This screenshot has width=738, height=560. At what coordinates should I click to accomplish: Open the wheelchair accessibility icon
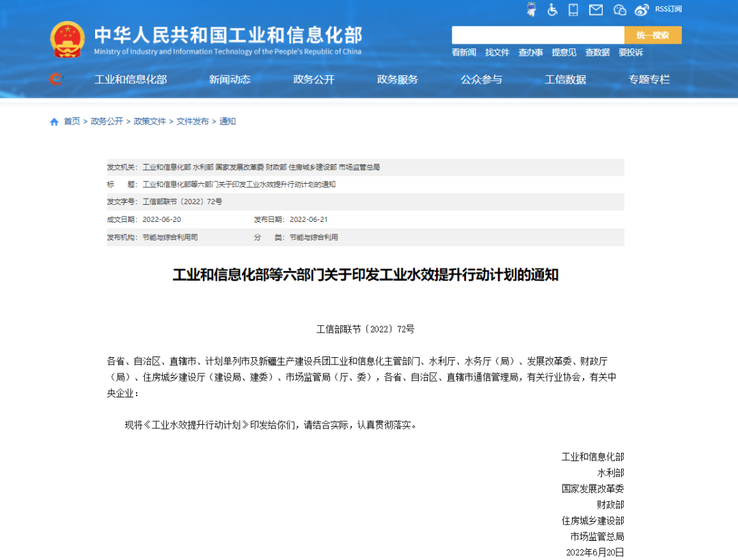[x=552, y=10]
